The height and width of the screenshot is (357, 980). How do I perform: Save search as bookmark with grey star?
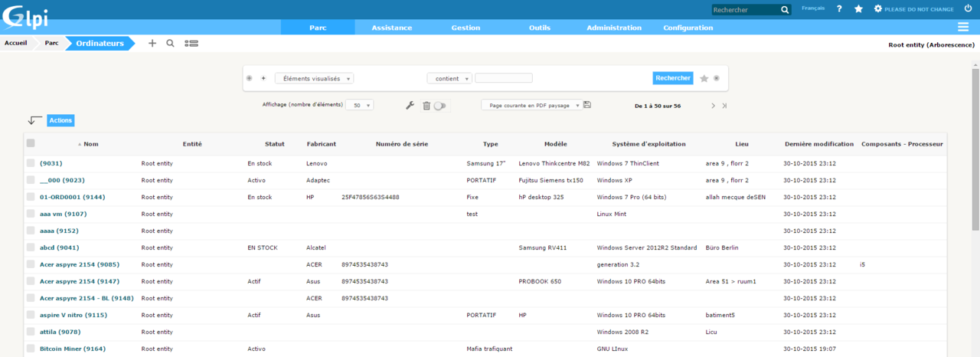click(x=704, y=78)
